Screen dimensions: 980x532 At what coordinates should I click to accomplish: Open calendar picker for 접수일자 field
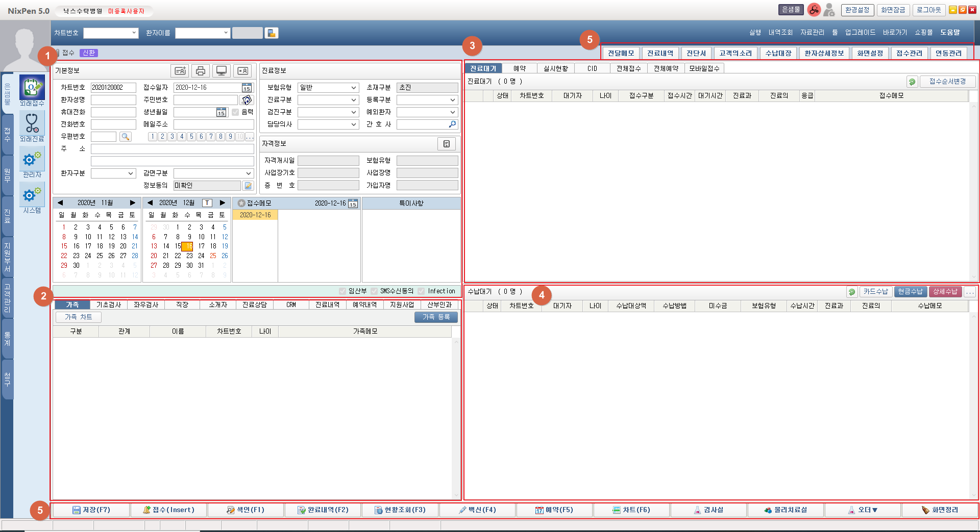[247, 88]
